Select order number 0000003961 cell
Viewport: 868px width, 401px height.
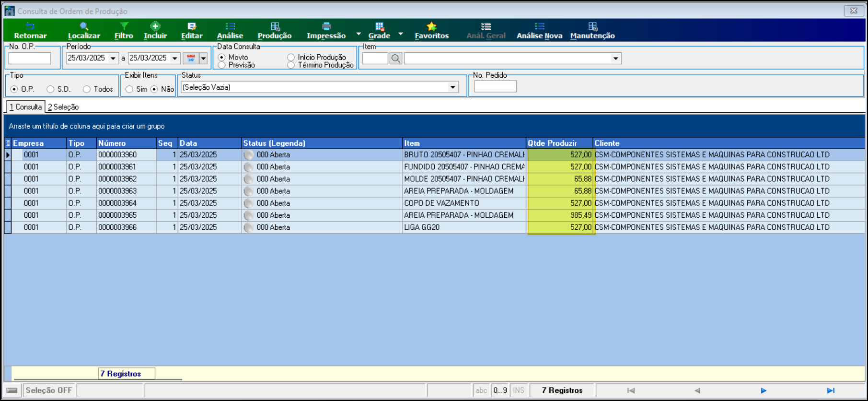click(x=126, y=167)
